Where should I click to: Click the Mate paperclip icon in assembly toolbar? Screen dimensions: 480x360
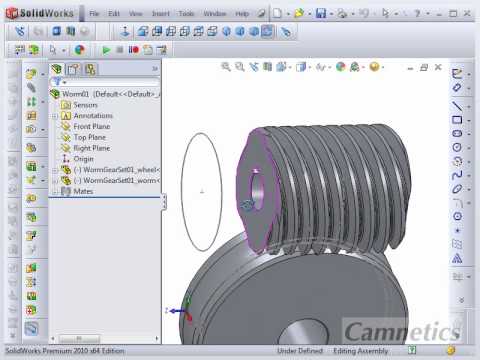coord(31,88)
